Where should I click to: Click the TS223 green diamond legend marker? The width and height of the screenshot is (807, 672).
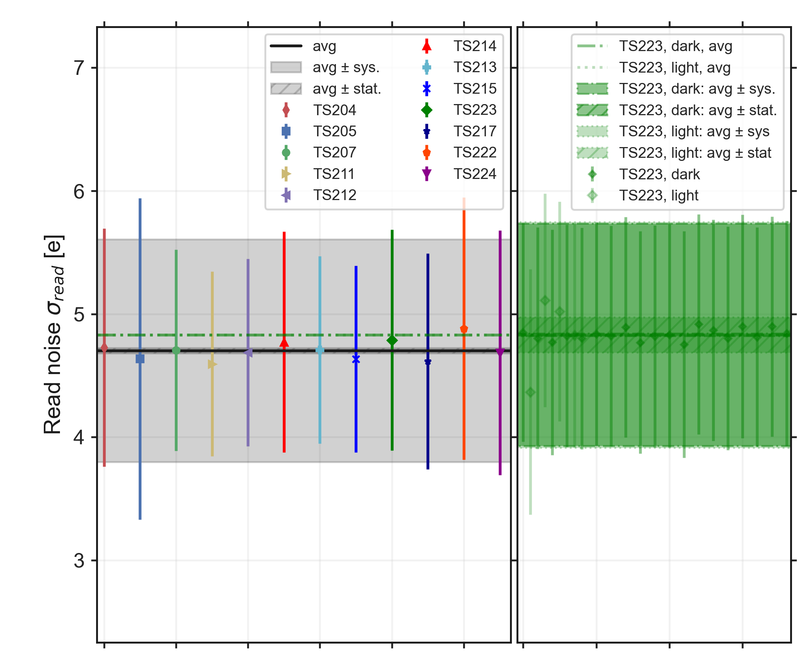coord(427,110)
